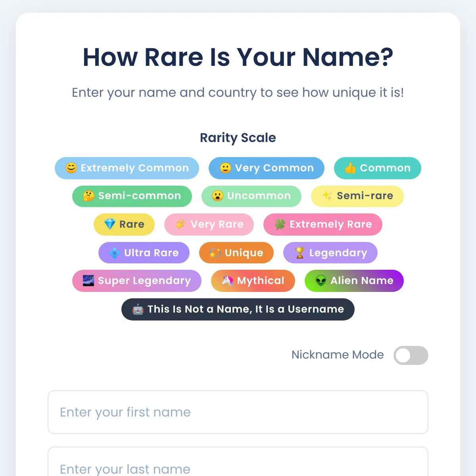Image resolution: width=476 pixels, height=476 pixels.
Task: Click the thumbs-up icon on Common badge
Action: click(350, 168)
